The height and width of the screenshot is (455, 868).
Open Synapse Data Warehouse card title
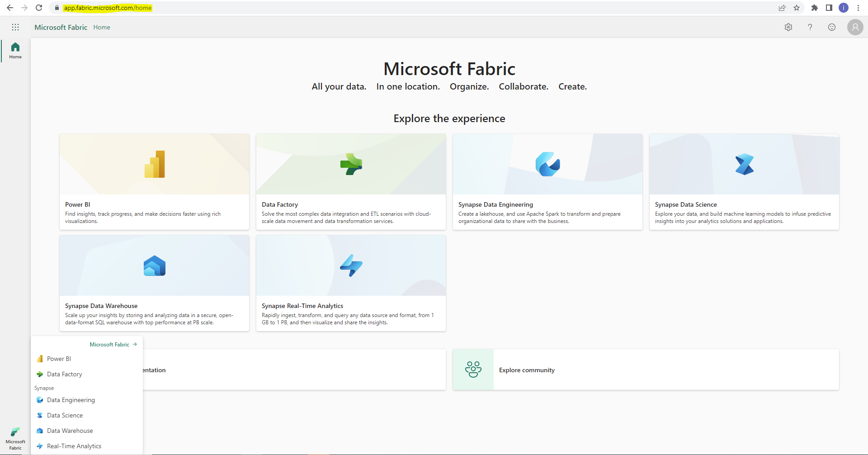point(101,306)
